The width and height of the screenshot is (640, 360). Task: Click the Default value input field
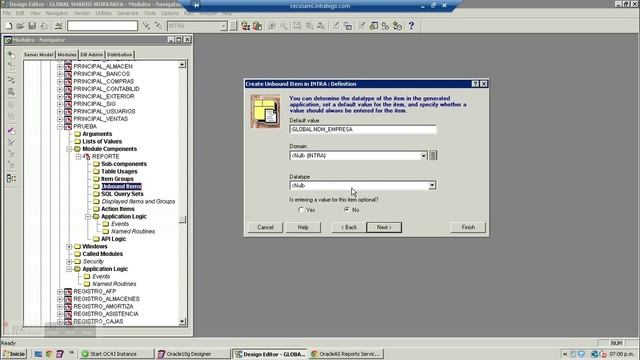[x=363, y=129]
